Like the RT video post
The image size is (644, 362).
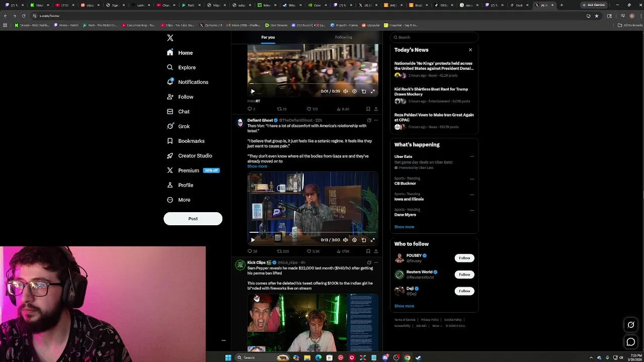coord(312,109)
